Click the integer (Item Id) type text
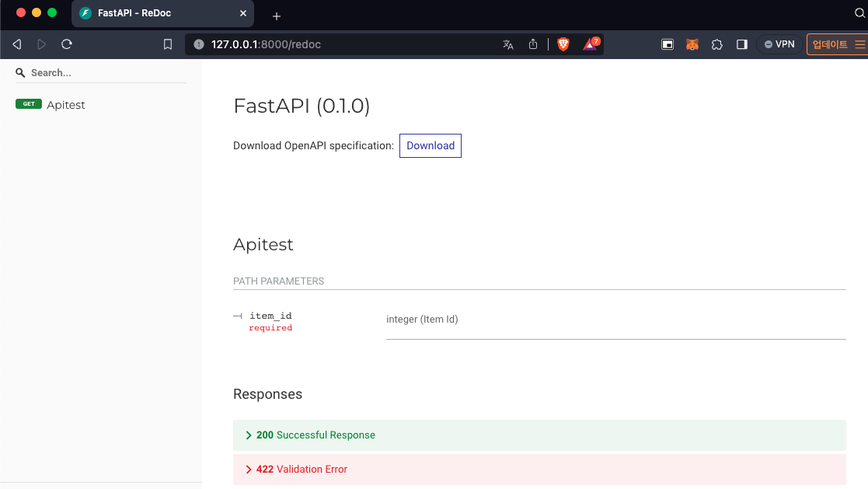The width and height of the screenshot is (868, 489). [x=422, y=320]
